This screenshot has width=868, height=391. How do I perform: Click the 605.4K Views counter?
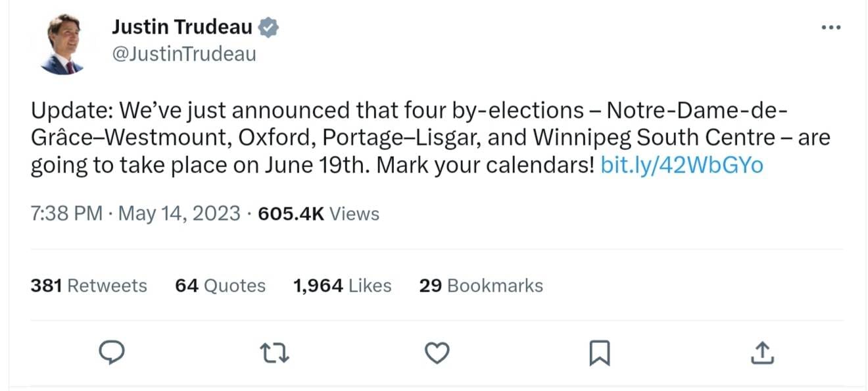[x=290, y=213]
